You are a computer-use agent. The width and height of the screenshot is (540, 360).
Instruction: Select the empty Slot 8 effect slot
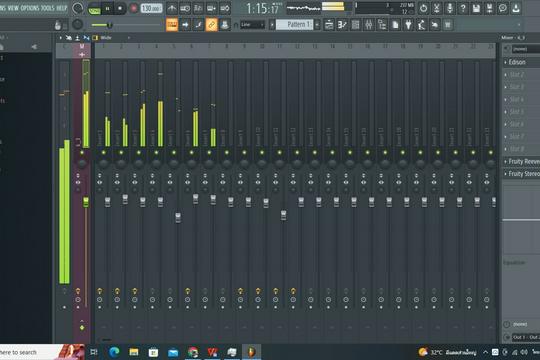(x=521, y=149)
